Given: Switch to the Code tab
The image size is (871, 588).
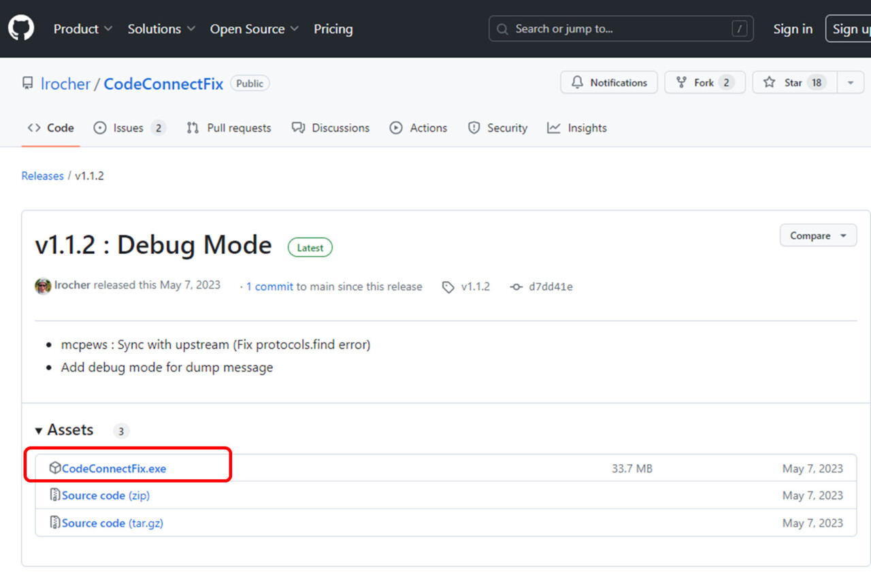Looking at the screenshot, I should [x=50, y=128].
